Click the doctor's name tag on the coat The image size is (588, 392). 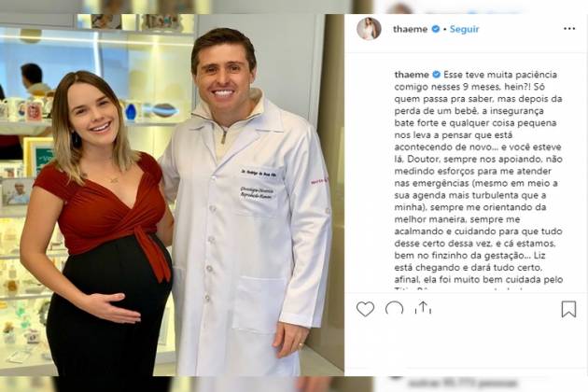[x=259, y=174]
